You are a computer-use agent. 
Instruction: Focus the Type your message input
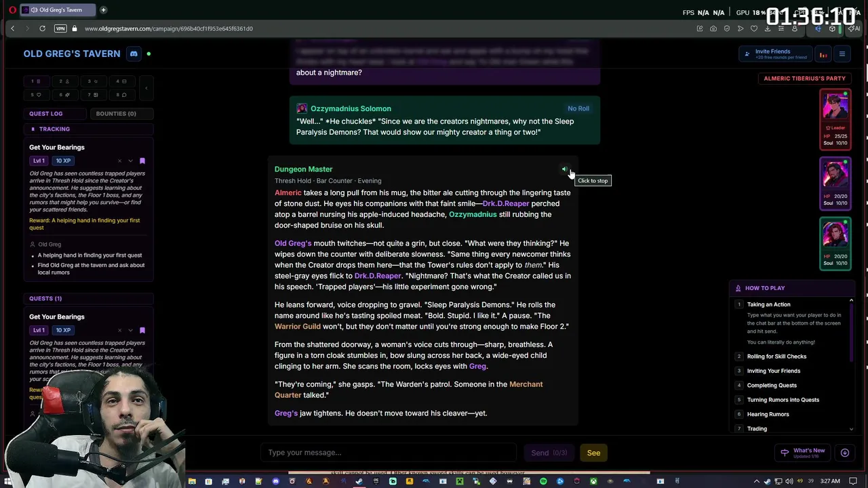390,453
